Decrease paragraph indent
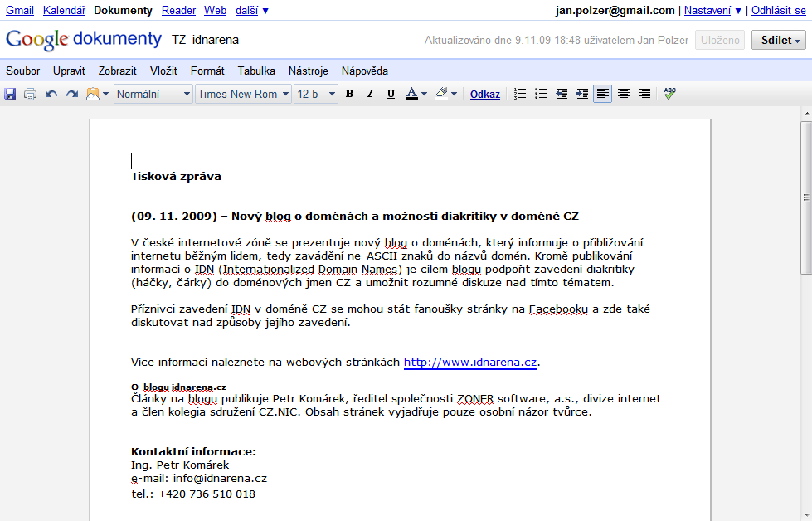Image resolution: width=812 pixels, height=521 pixels. tap(562, 94)
